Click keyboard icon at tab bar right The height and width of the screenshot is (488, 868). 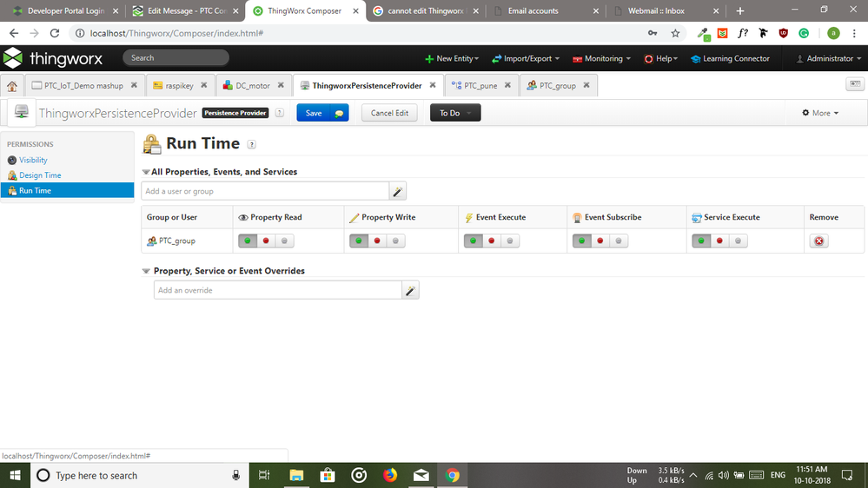[855, 84]
